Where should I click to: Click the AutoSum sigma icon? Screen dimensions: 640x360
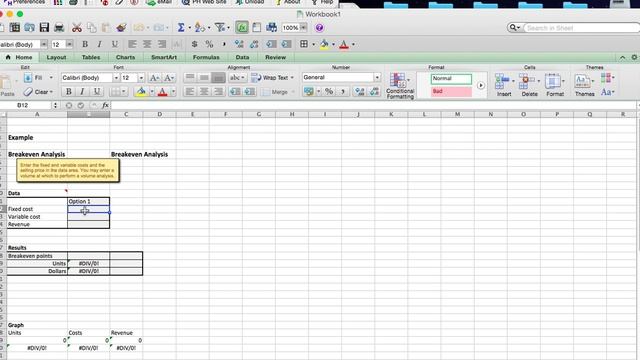(181, 27)
